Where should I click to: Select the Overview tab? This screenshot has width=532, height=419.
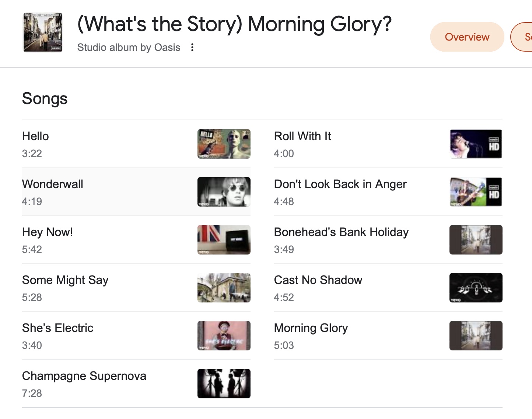click(x=467, y=37)
